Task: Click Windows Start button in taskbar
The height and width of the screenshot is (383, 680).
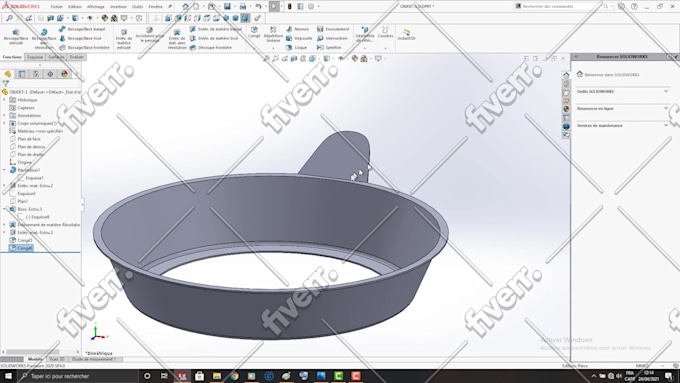Action: tap(8, 376)
